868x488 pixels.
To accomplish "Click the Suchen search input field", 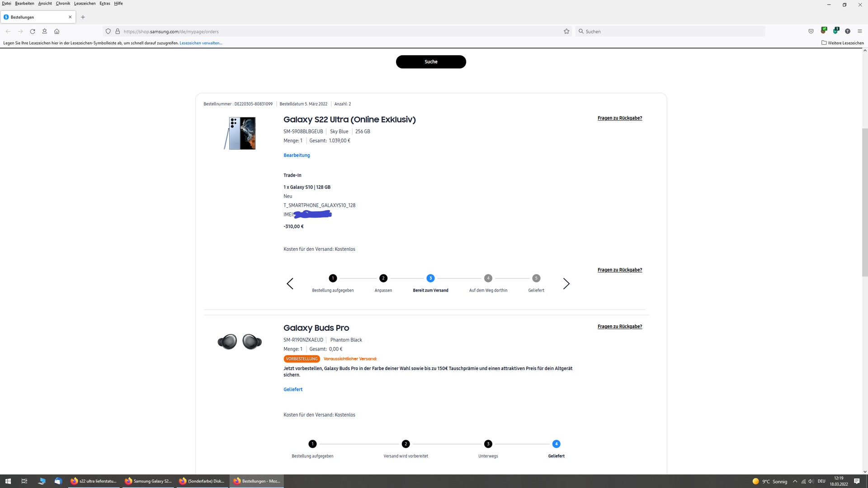I will tap(671, 32).
